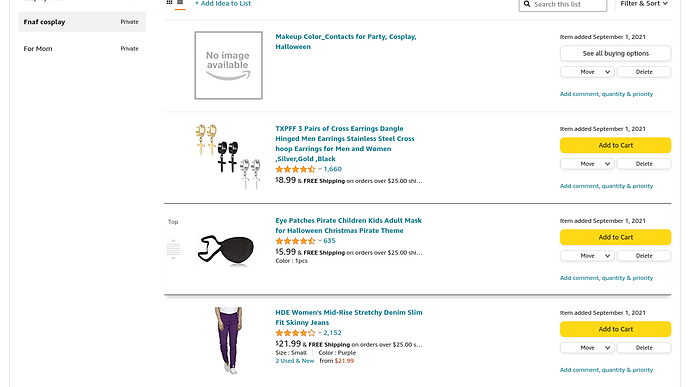
Task: Open star rating chevron for earrings
Action: [320, 169]
